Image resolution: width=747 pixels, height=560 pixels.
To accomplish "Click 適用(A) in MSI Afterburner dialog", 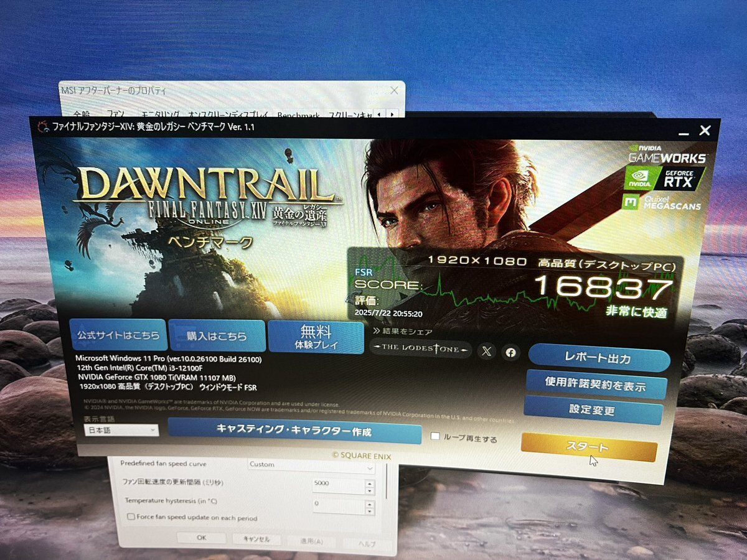I will (311, 541).
